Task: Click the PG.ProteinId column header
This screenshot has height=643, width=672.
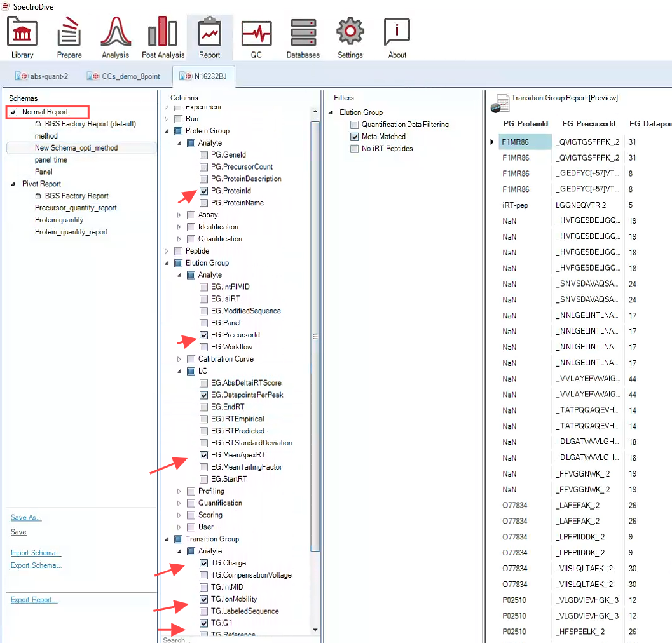Action: pyautogui.click(x=525, y=124)
